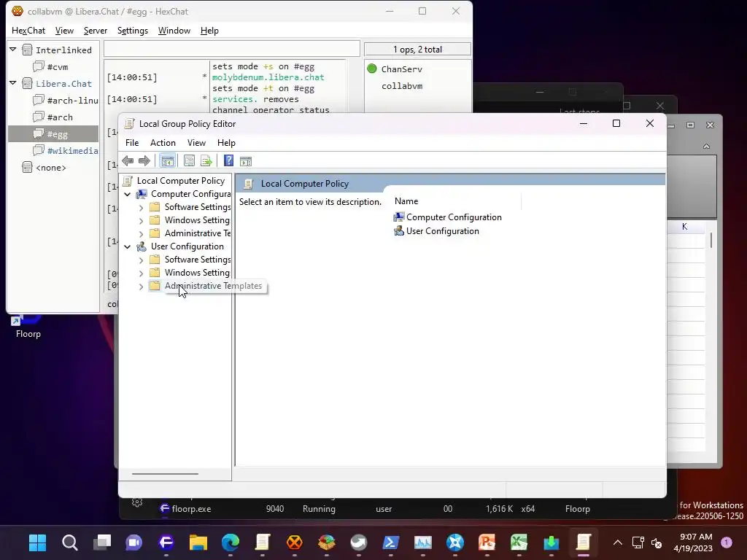The width and height of the screenshot is (747, 560).
Task: Click the Export List toolbar icon
Action: tap(206, 161)
